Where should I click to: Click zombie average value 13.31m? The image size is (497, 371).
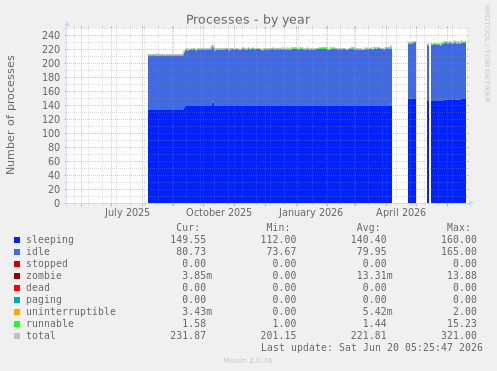click(374, 276)
